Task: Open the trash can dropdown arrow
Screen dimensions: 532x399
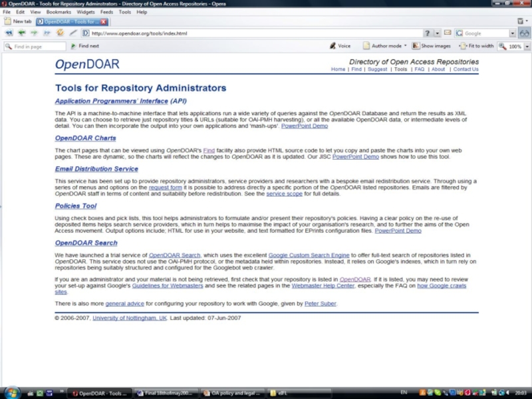Action: 527,21
